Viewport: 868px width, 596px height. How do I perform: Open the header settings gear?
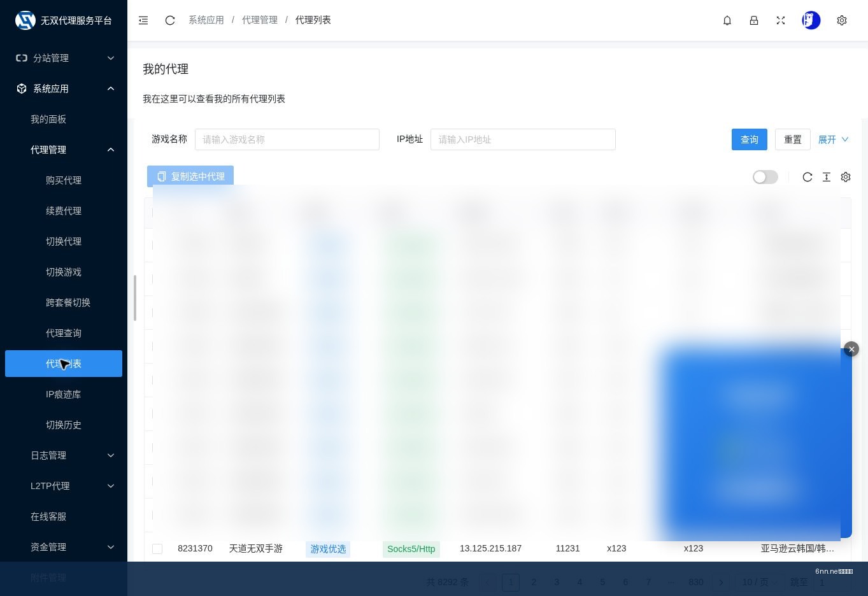tap(842, 20)
